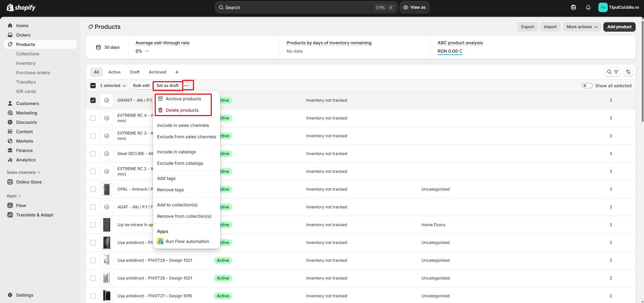Expand the Sales channels section
This screenshot has height=303, width=644.
[23, 172]
